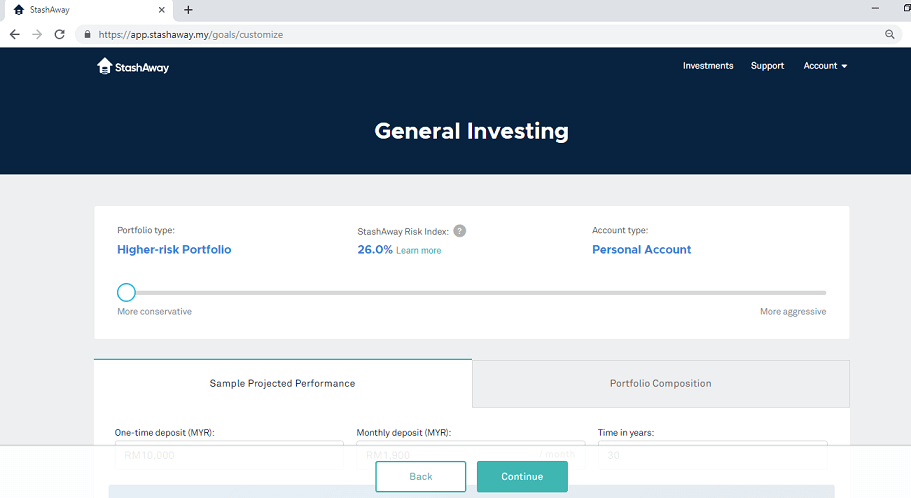Screen dimensions: 911x498
Task: Open the Risk Index help question-mark icon
Action: pos(460,231)
